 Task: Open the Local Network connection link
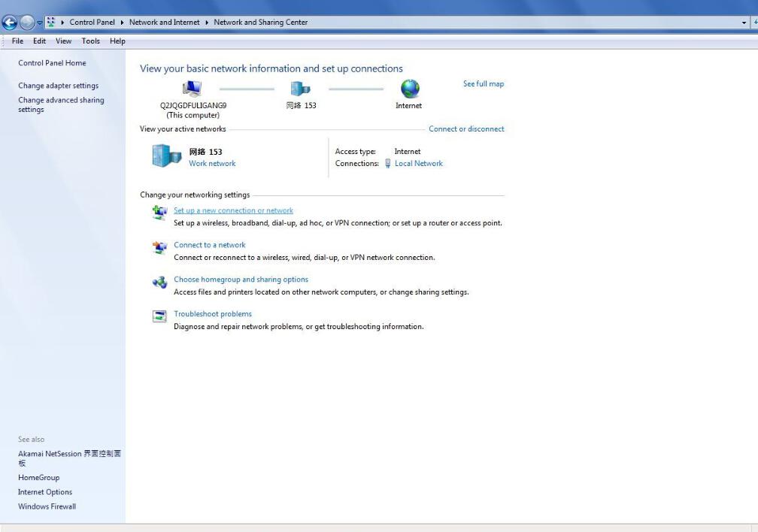point(418,164)
